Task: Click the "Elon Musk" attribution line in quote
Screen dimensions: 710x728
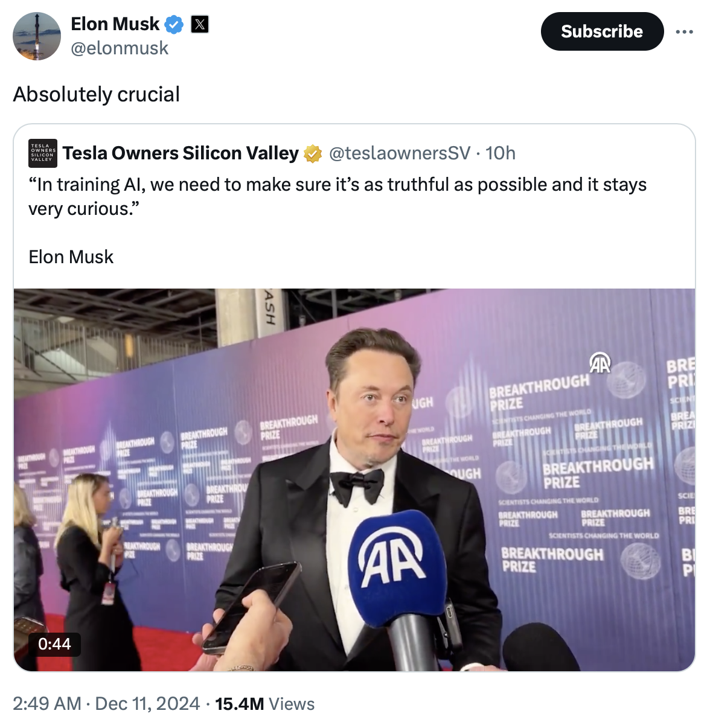Action: pyautogui.click(x=71, y=257)
